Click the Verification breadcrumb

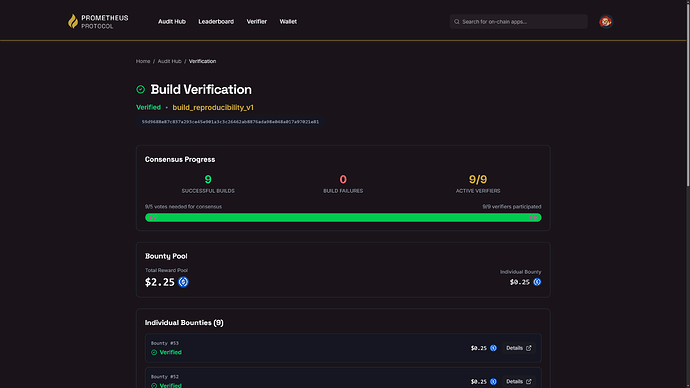202,61
